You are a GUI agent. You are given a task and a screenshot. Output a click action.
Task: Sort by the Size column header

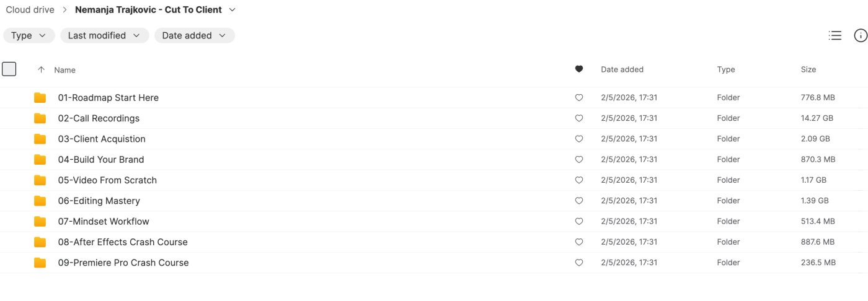[808, 70]
